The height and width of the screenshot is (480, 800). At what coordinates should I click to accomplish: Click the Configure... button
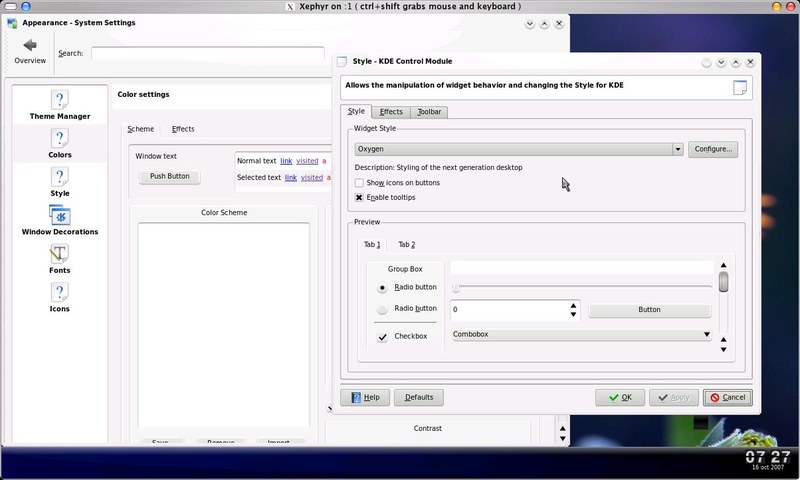713,149
